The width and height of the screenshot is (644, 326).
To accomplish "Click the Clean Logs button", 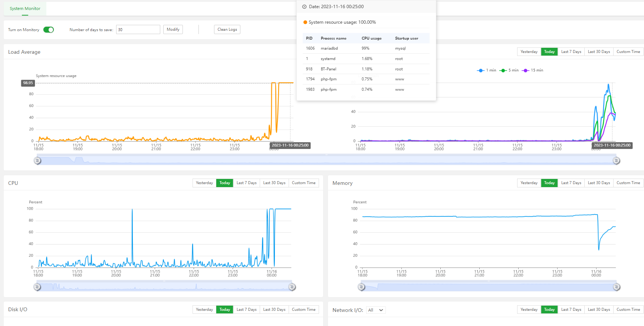I will pyautogui.click(x=227, y=30).
